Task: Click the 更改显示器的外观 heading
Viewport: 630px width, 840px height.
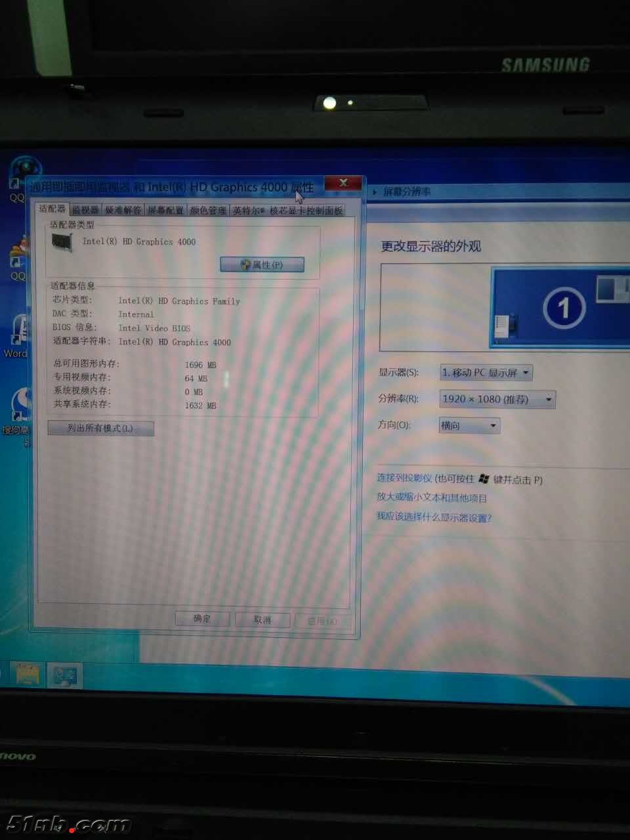Action: click(431, 246)
